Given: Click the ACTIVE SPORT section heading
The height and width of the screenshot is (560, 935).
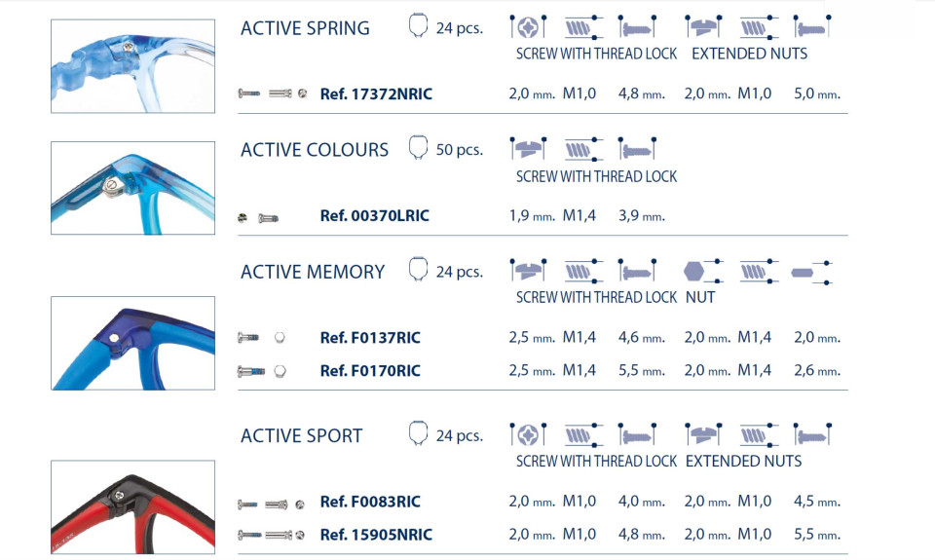Looking at the screenshot, I should pos(301,436).
